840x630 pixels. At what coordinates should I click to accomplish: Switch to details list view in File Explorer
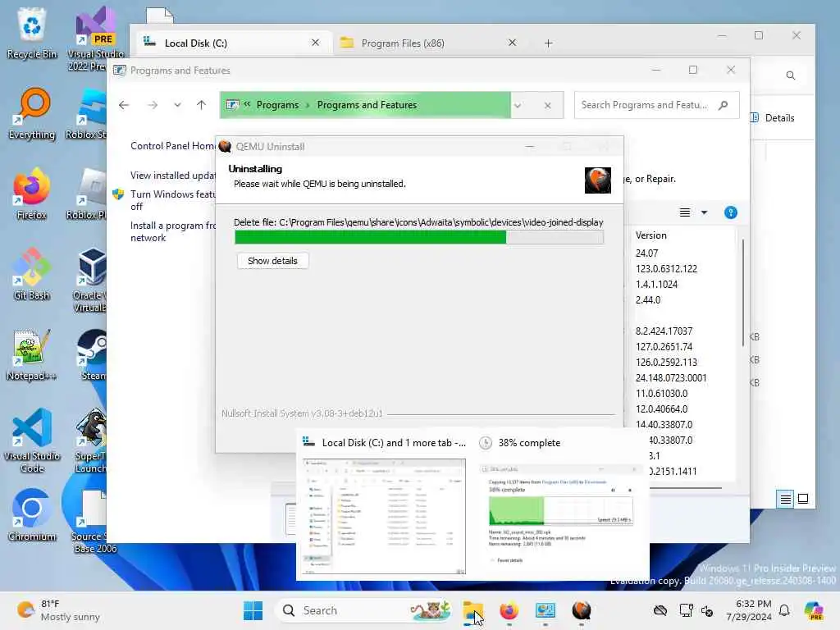point(785,499)
